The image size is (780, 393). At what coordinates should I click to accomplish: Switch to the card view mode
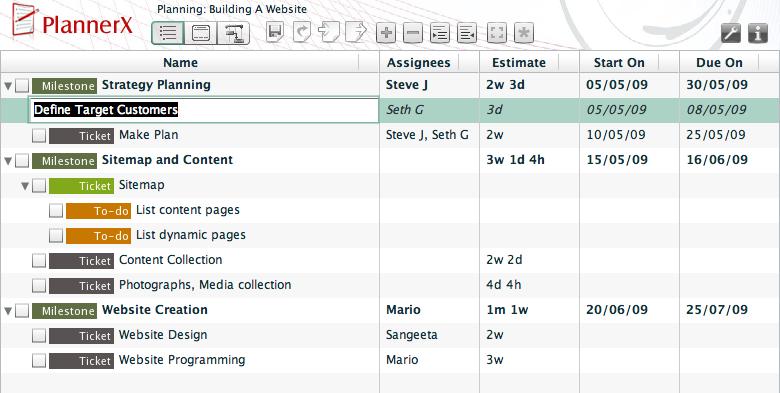[x=200, y=33]
